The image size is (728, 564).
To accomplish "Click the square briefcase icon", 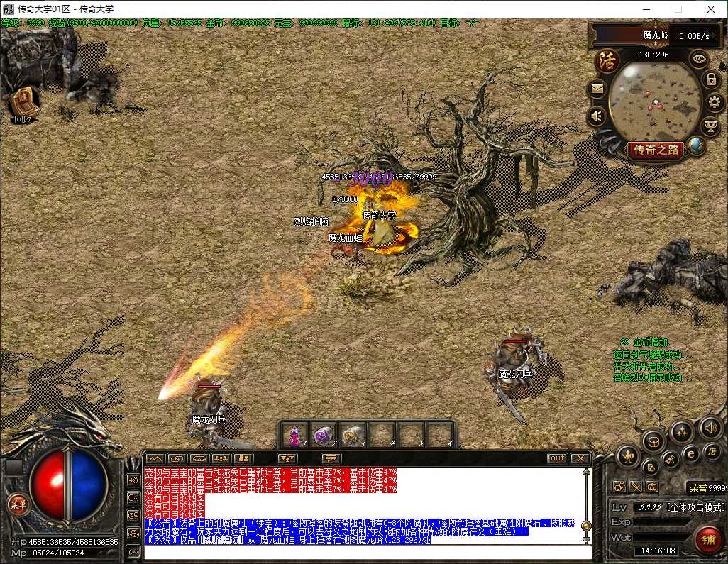I will [x=652, y=487].
